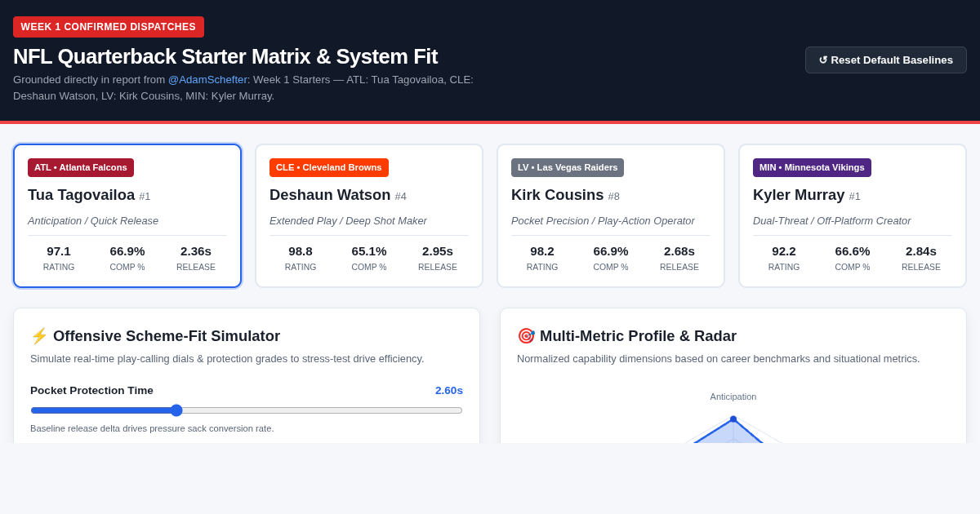Click 'Dual-Threat / Off-Platform Creator' text
Screen dimensions: 980x514
coord(831,220)
